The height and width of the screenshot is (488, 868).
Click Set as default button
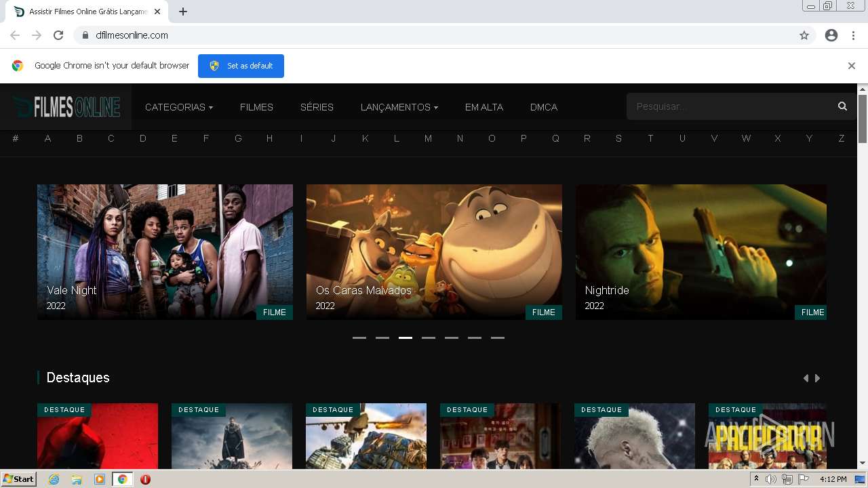tap(241, 66)
